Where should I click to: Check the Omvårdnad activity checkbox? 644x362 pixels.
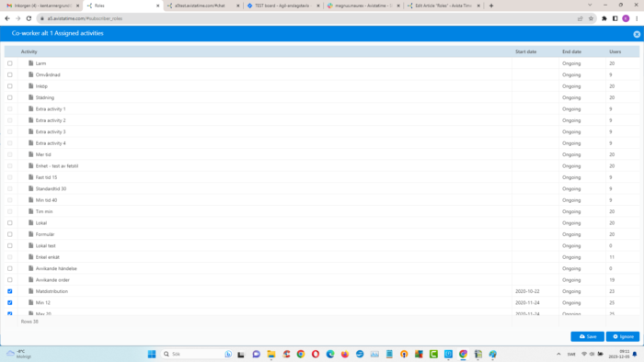[10, 74]
